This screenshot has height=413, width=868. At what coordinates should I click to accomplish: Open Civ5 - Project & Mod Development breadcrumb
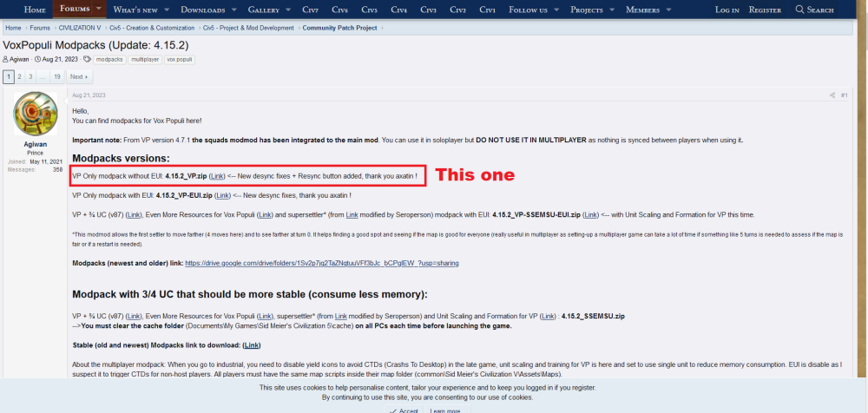[248, 28]
